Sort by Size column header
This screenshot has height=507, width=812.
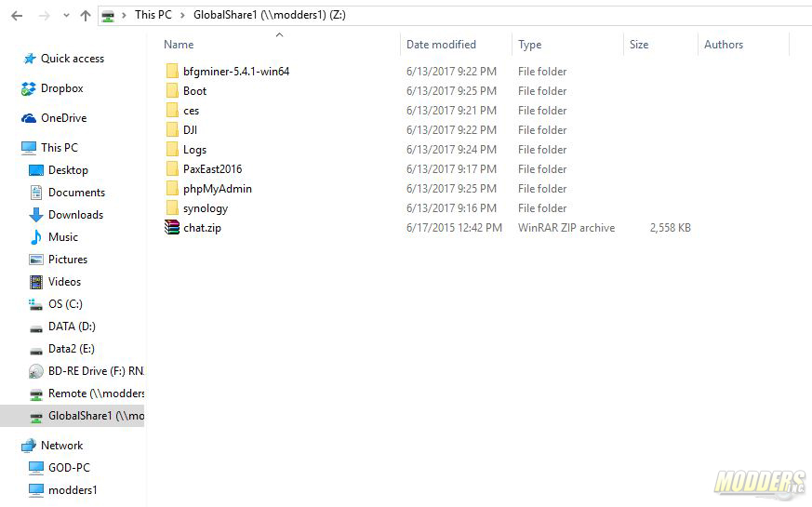[639, 45]
